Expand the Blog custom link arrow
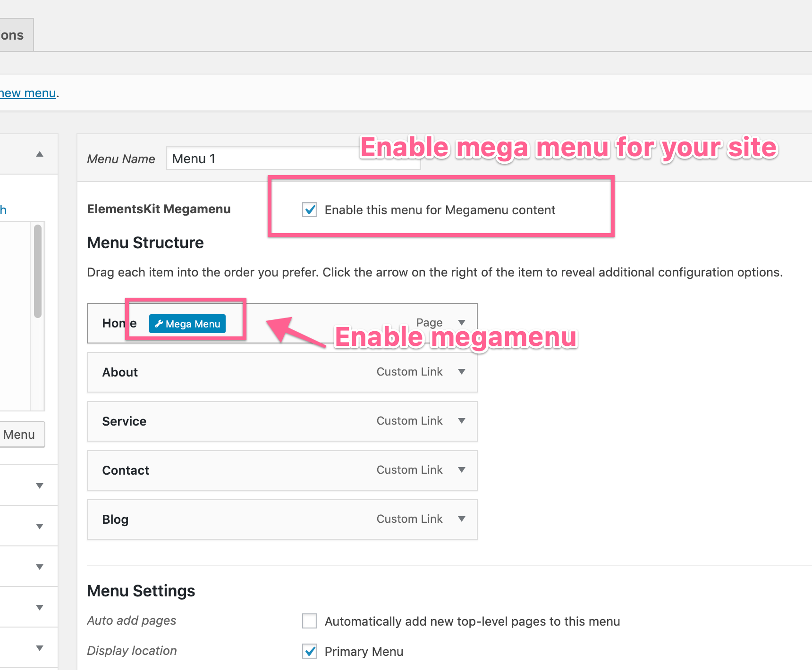812x670 pixels. coord(462,519)
